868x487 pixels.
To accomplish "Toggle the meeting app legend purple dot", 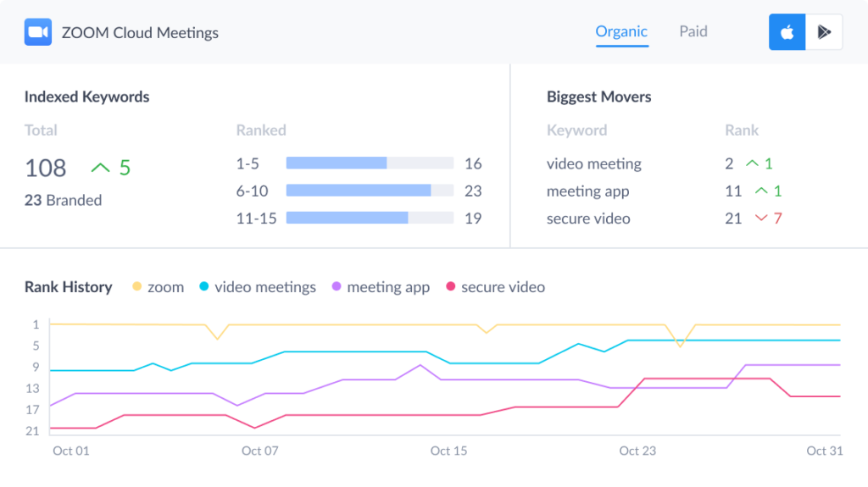I will click(x=336, y=286).
